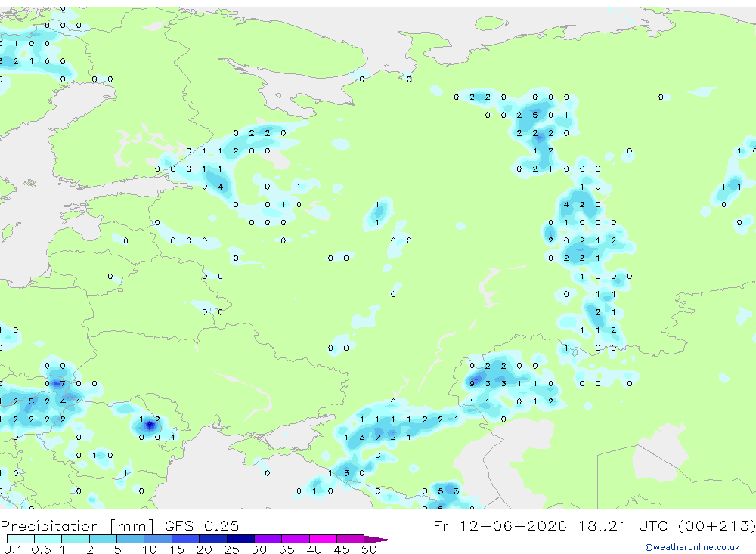Pick the 10–15 mm blue legend swatch
This screenshot has width=756, height=554.
[x=158, y=539]
